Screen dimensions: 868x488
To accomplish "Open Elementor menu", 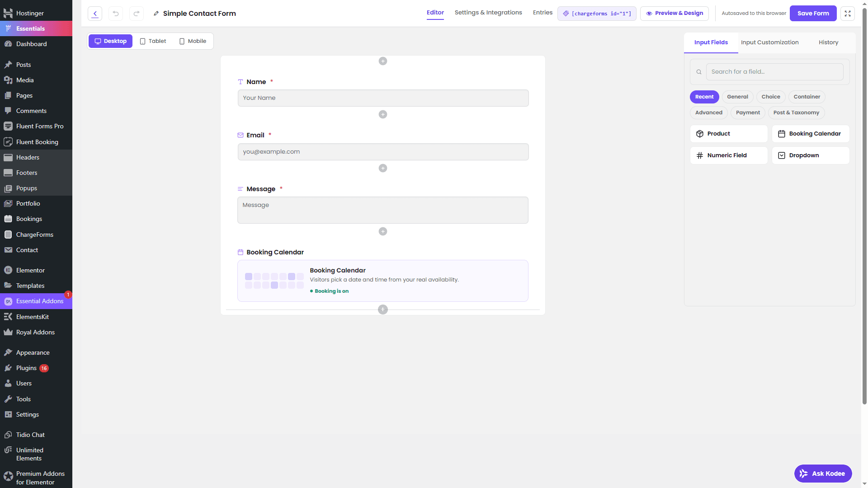I will [x=36, y=270].
